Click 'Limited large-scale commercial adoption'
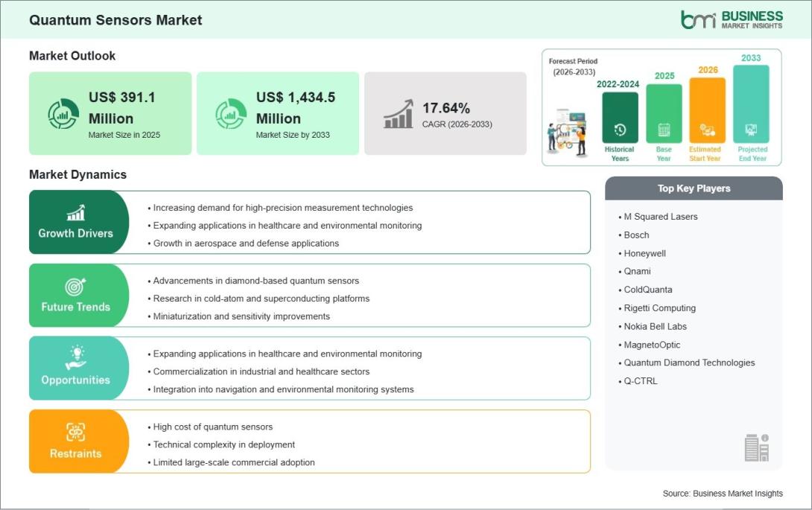The image size is (812, 510). coord(234,462)
